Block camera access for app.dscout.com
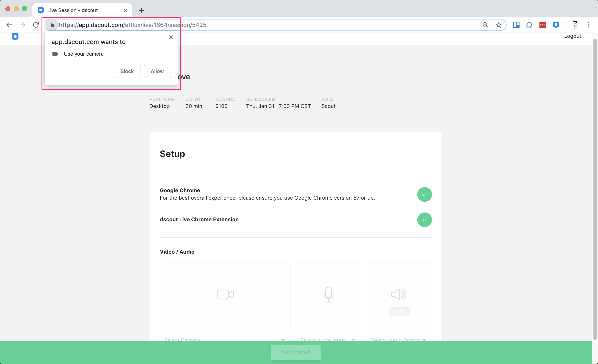598x364 pixels. 127,71
